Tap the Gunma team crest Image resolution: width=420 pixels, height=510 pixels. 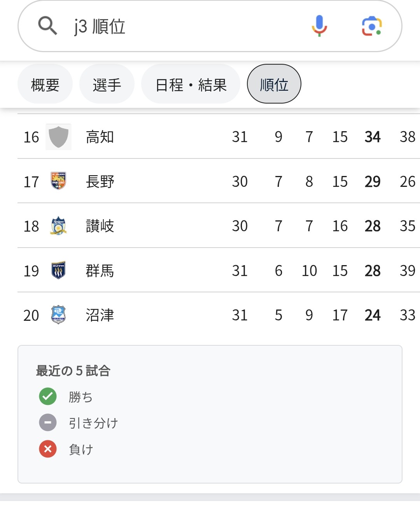pos(58,270)
